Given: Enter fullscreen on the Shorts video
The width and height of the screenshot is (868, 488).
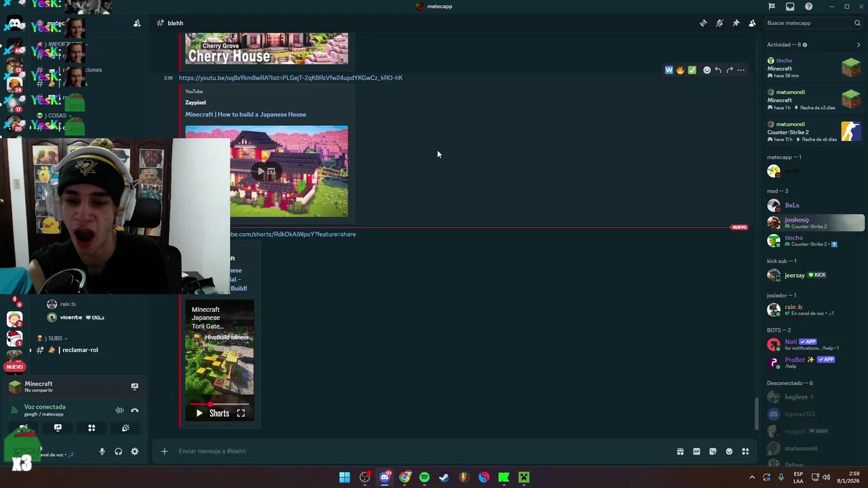Looking at the screenshot, I should click(x=241, y=413).
